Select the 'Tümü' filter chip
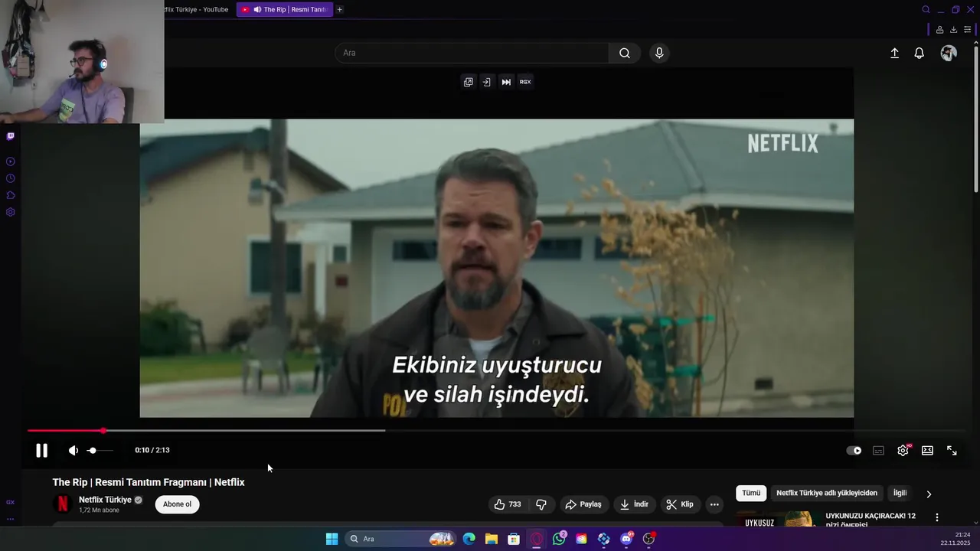 point(751,494)
